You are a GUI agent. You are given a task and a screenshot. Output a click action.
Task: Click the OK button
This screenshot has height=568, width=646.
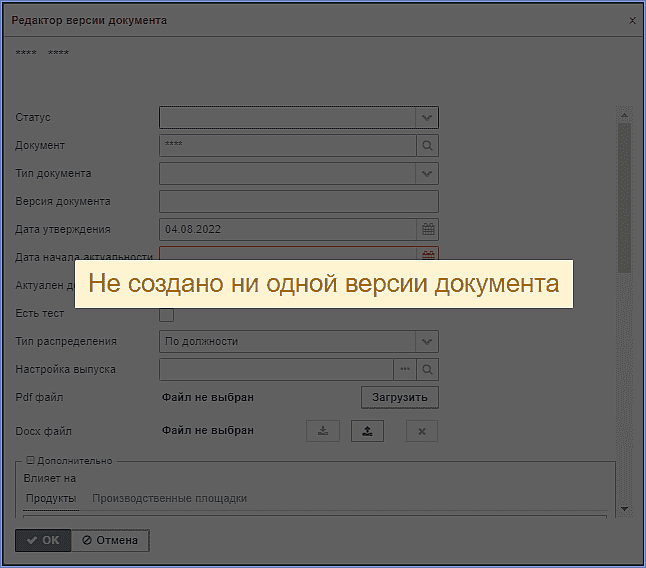pyautogui.click(x=43, y=540)
